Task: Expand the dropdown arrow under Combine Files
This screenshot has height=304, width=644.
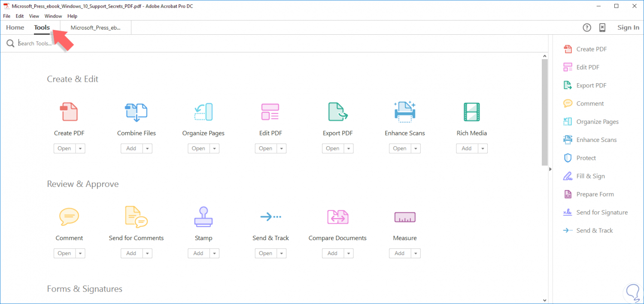Action: point(147,149)
